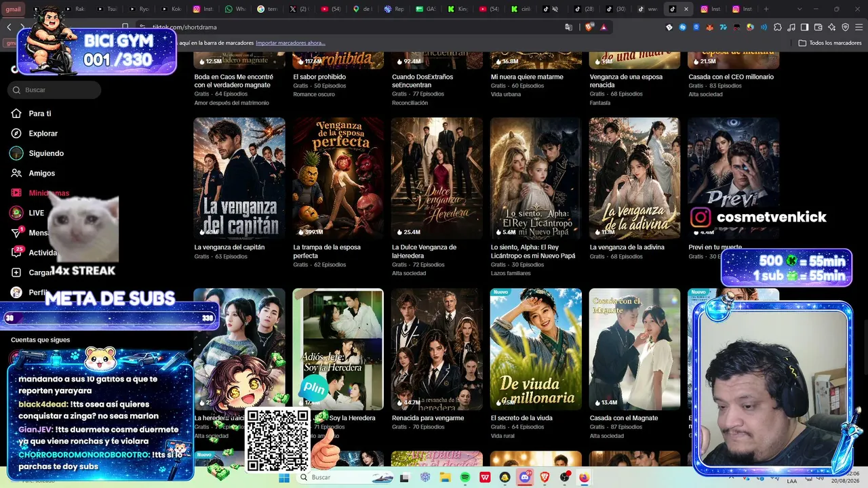
Task: Select the Siguiendo avatar icon in sidebar
Action: [x=16, y=153]
